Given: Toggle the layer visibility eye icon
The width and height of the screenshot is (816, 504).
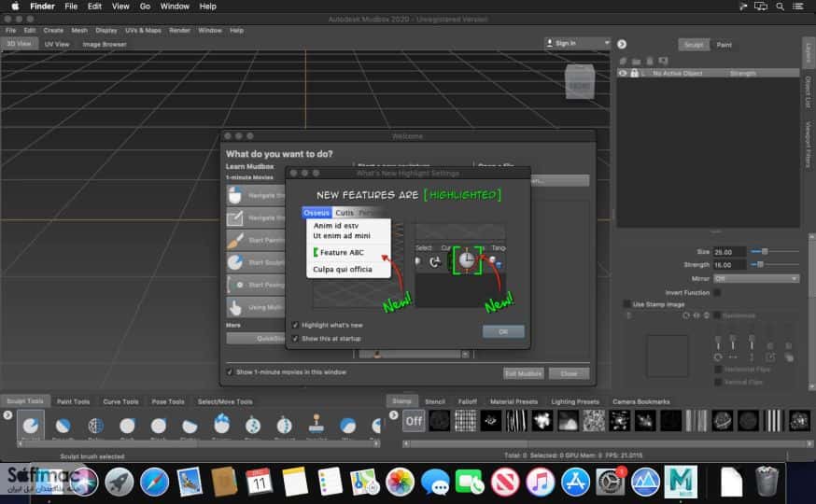Looking at the screenshot, I should point(623,74).
